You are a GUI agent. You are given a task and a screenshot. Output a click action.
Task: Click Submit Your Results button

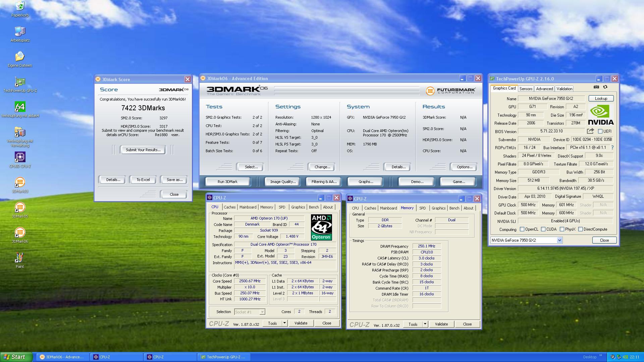point(143,150)
